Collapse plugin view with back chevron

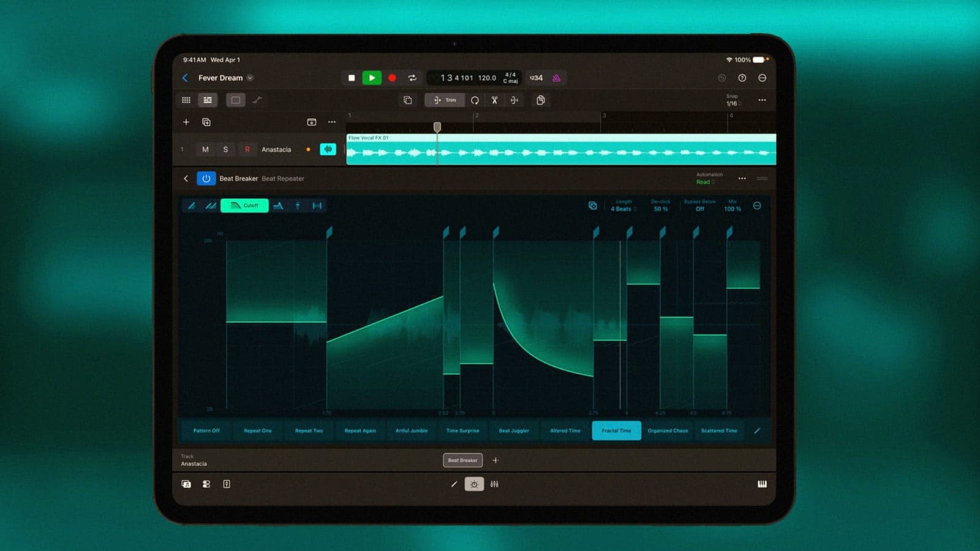tap(186, 179)
